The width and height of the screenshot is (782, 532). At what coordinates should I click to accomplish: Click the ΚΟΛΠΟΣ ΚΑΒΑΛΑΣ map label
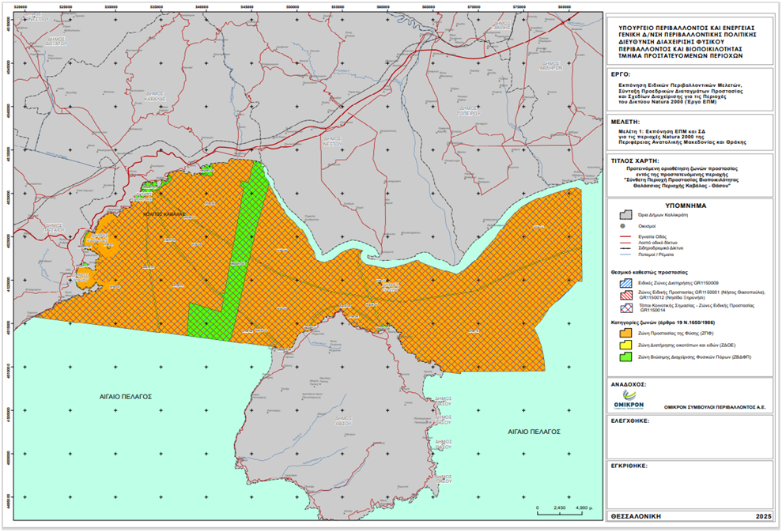164,213
